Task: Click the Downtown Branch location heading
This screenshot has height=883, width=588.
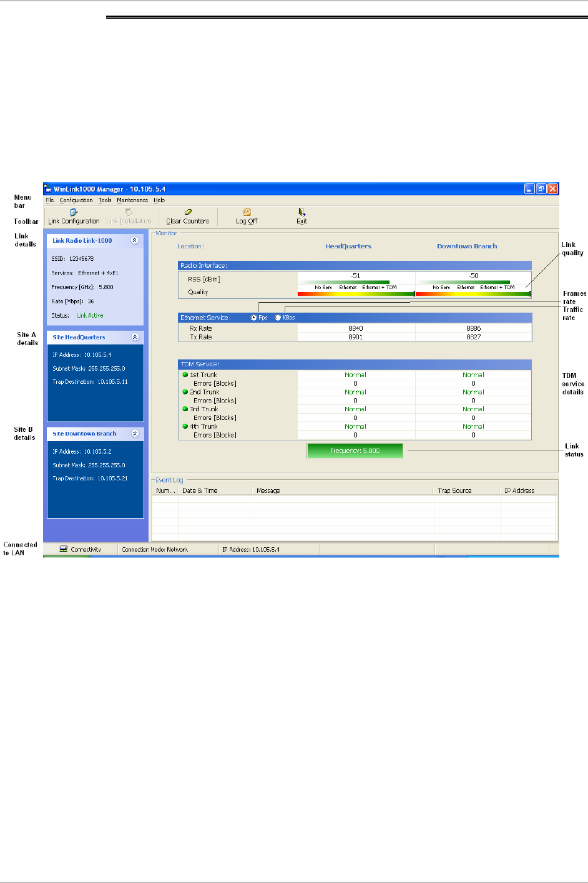Action: (467, 246)
